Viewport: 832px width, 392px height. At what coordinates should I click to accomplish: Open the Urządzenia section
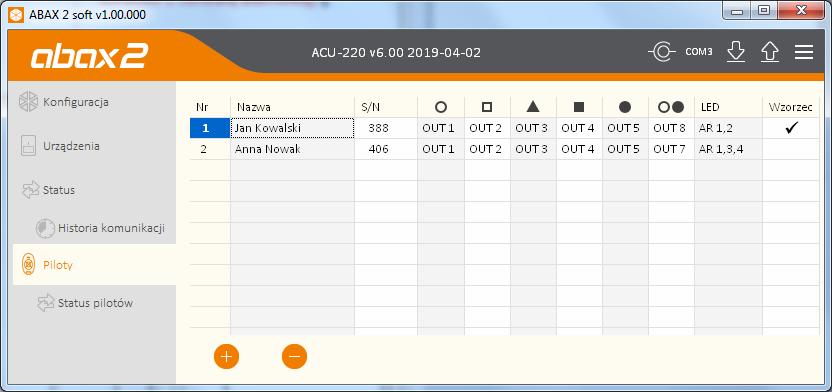click(71, 146)
